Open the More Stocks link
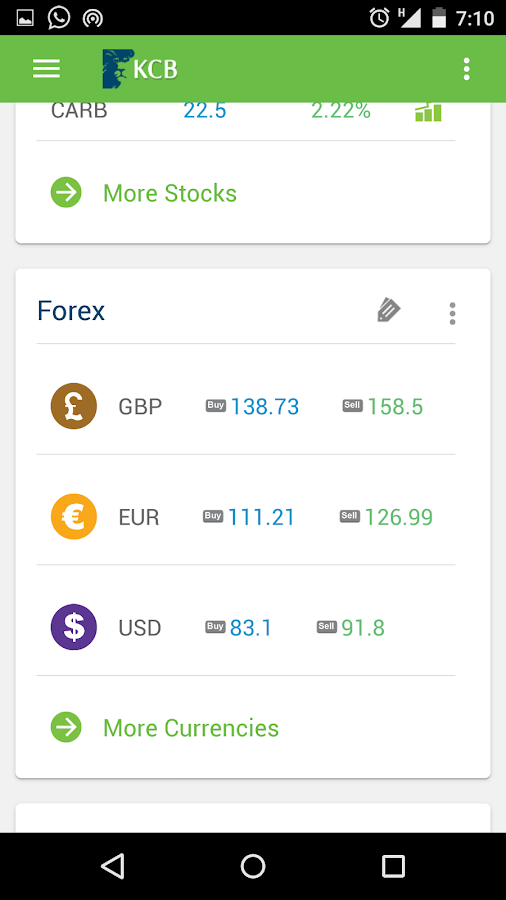This screenshot has height=900, width=506. [x=170, y=193]
